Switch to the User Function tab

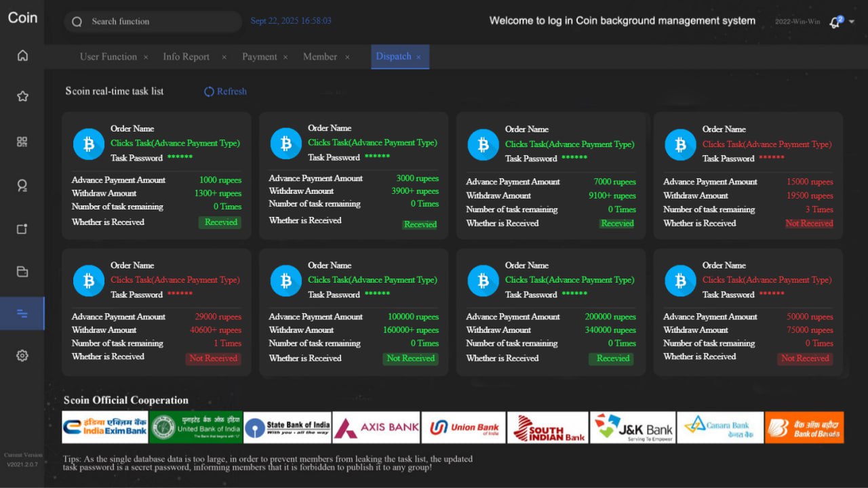(108, 57)
